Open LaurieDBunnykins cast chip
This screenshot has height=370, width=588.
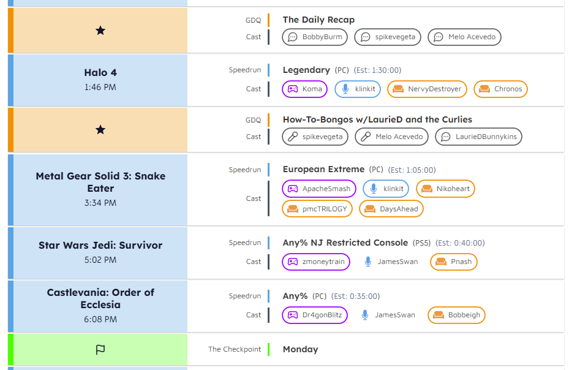478,137
